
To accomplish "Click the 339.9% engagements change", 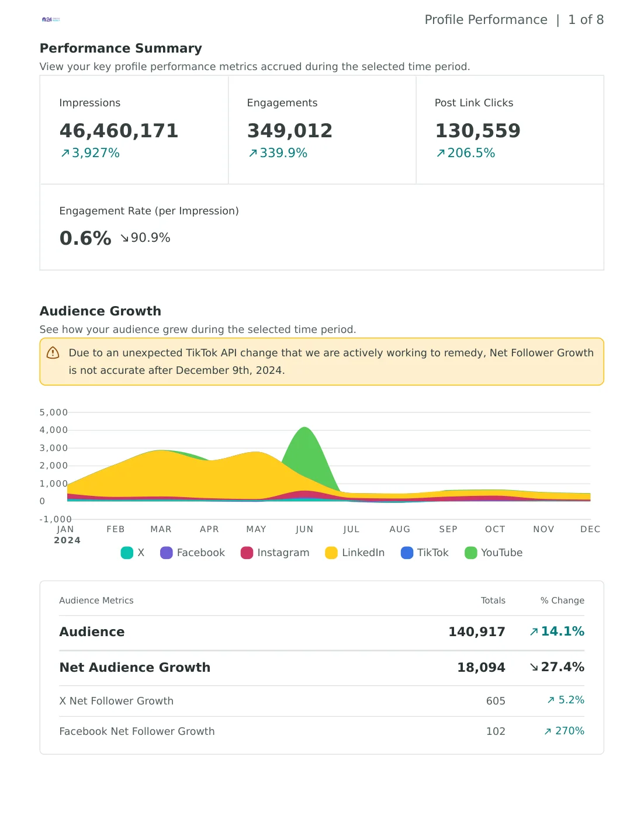I will coord(283,153).
